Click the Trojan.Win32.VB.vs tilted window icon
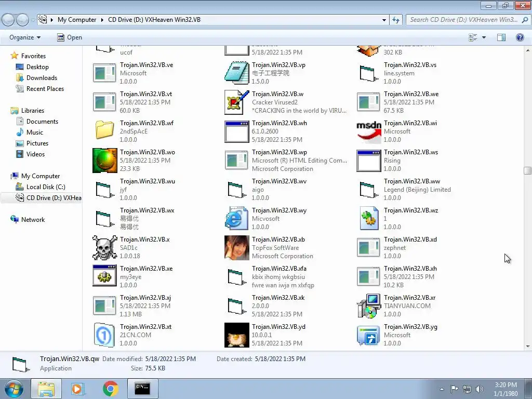This screenshot has width=532, height=399. pyautogui.click(x=369, y=74)
